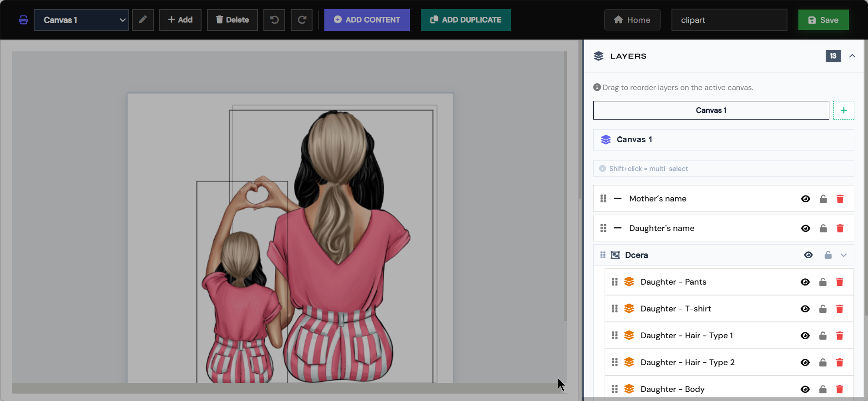Collapse the Layers panel with the chevron
868x401 pixels.
tap(853, 56)
